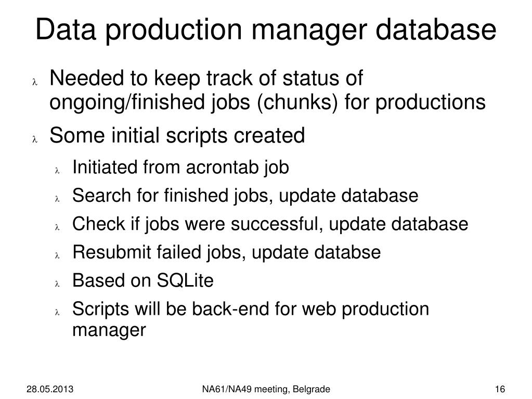Click the date '28.05.2013' in the footer
The width and height of the screenshot is (532, 399).
(x=50, y=389)
